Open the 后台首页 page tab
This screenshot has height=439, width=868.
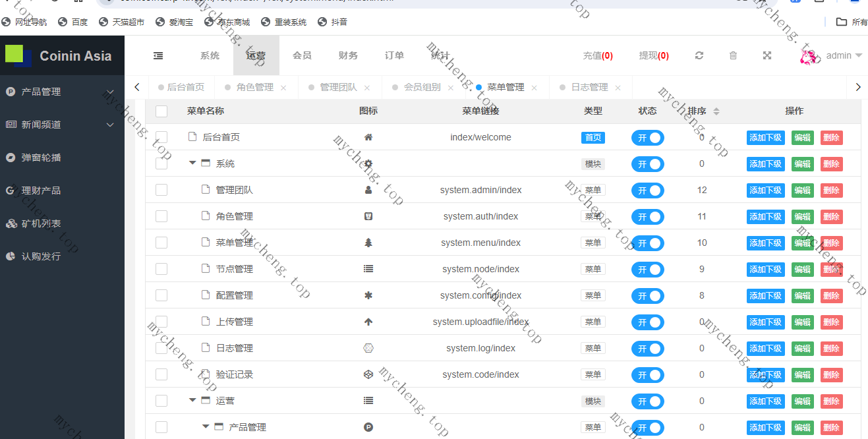pyautogui.click(x=181, y=87)
